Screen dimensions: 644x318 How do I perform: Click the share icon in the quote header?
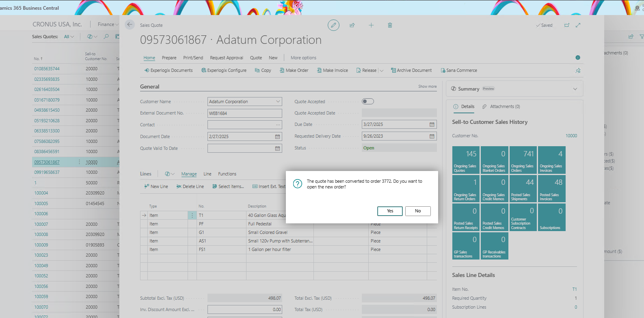click(x=352, y=25)
